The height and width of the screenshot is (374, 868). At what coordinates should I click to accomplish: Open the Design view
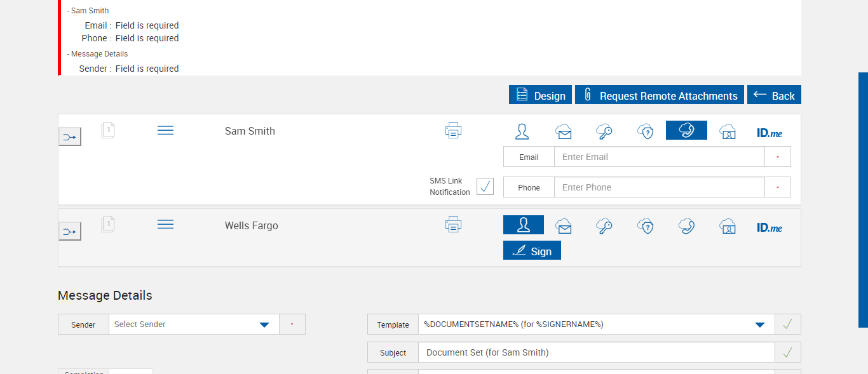click(540, 95)
